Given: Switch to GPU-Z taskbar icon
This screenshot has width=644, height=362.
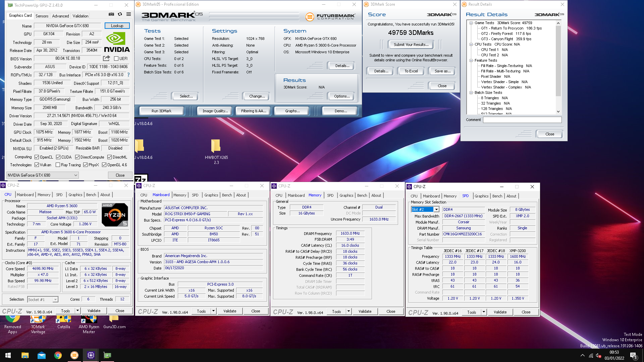Looking at the screenshot, I should pyautogui.click(x=107, y=355).
